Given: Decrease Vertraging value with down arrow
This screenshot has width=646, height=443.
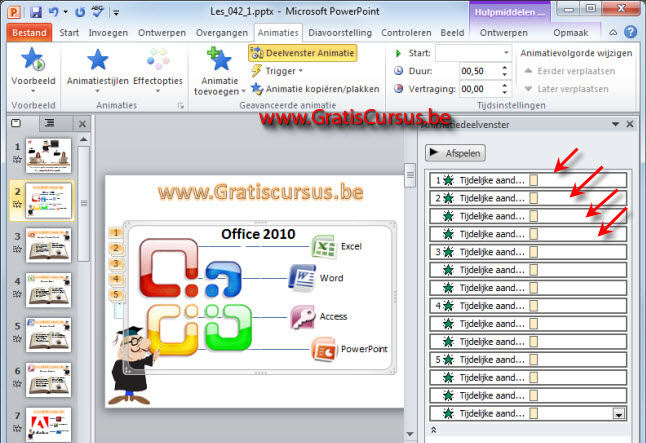Looking at the screenshot, I should (505, 92).
